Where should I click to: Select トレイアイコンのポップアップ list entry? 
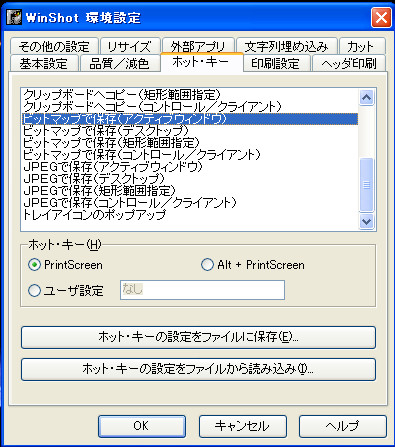(x=190, y=215)
